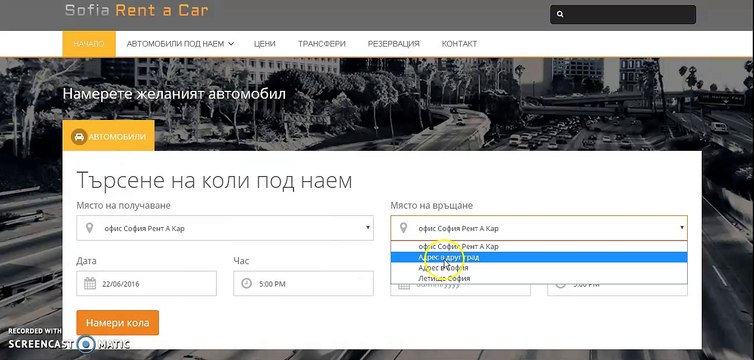
Task: Choose the Летище София option
Action: click(x=539, y=278)
